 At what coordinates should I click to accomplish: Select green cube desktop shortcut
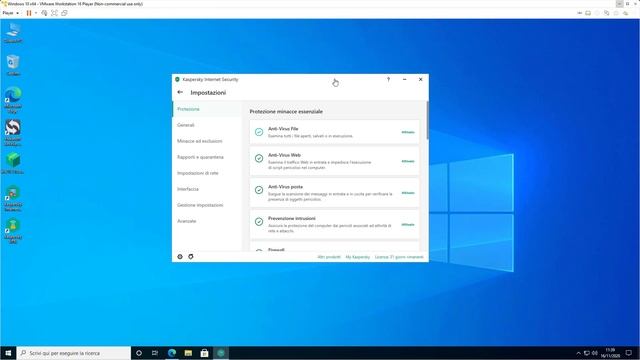coord(13,163)
